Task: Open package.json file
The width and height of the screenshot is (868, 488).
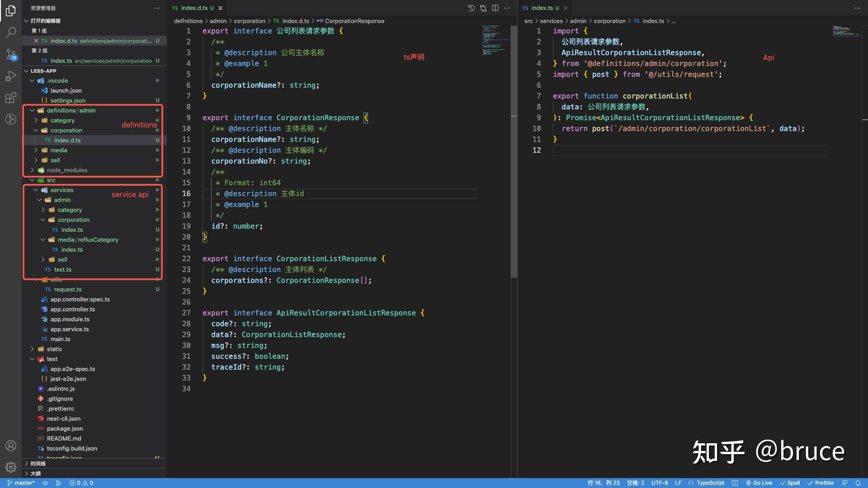Action: [x=65, y=428]
